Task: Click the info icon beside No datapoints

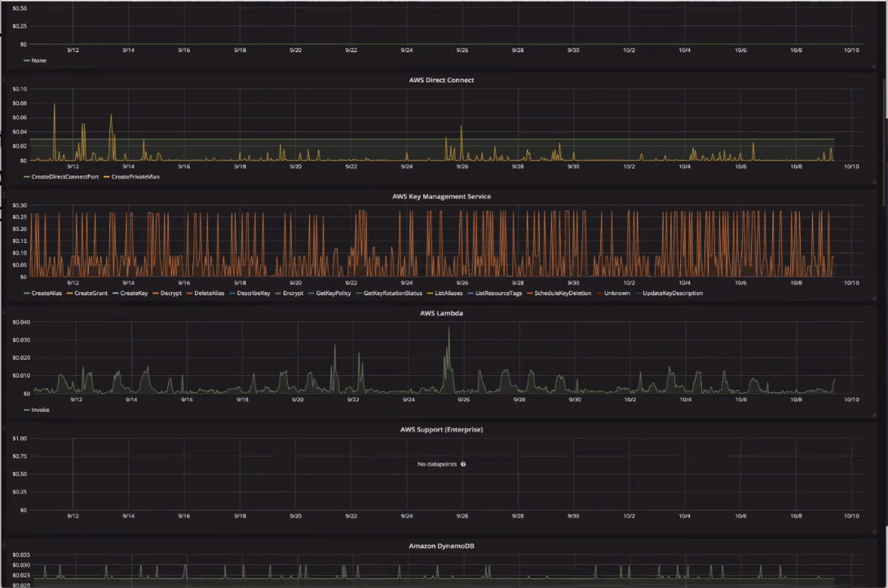Action: click(x=462, y=464)
